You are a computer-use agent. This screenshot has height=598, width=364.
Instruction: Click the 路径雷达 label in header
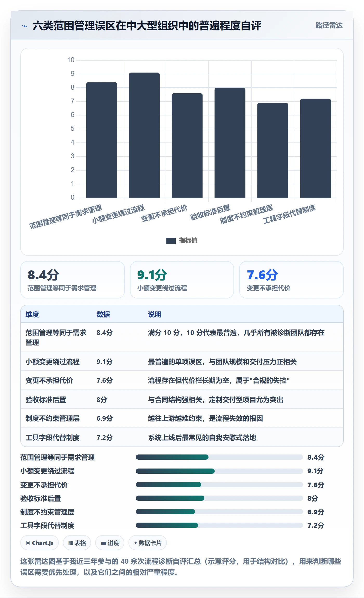pos(329,25)
